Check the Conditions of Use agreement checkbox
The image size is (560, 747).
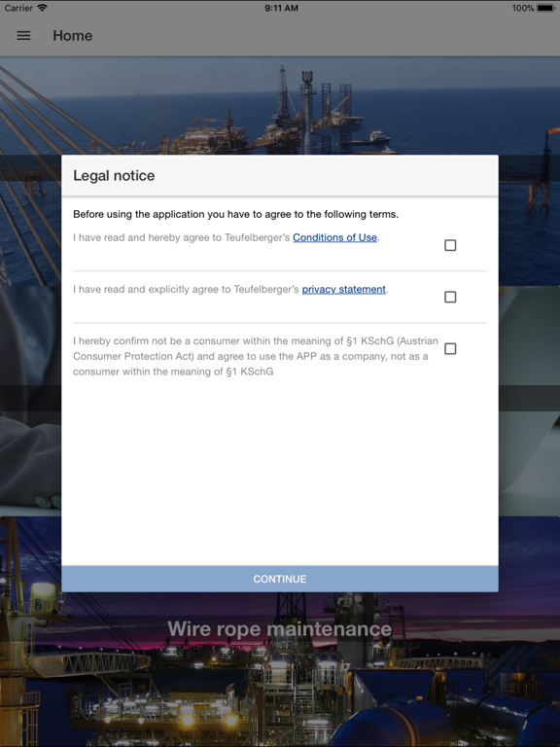tap(450, 245)
